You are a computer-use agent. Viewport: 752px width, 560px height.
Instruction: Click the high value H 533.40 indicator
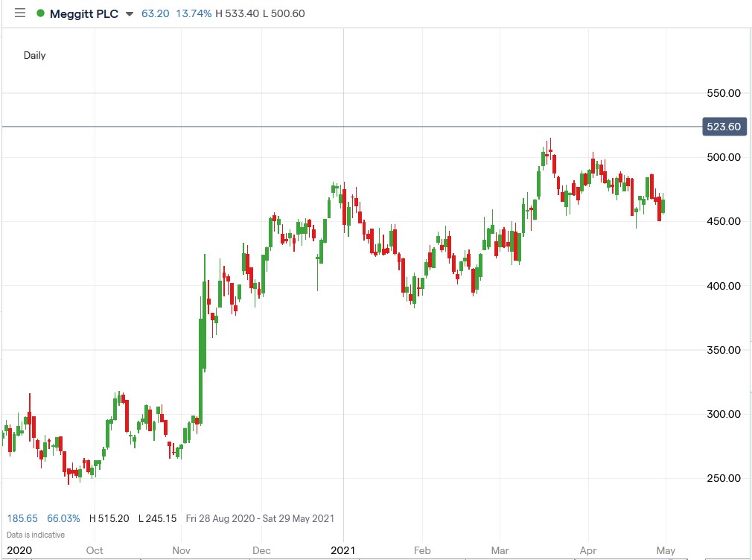(236, 13)
